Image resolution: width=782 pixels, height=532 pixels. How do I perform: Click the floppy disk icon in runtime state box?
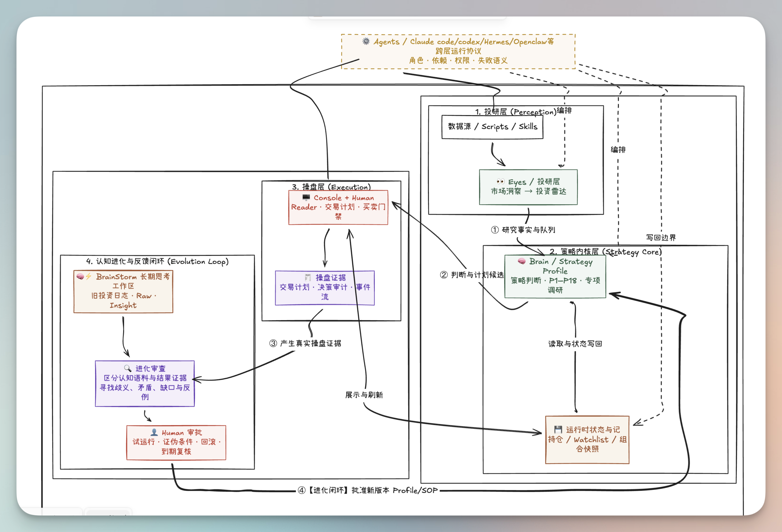point(558,429)
